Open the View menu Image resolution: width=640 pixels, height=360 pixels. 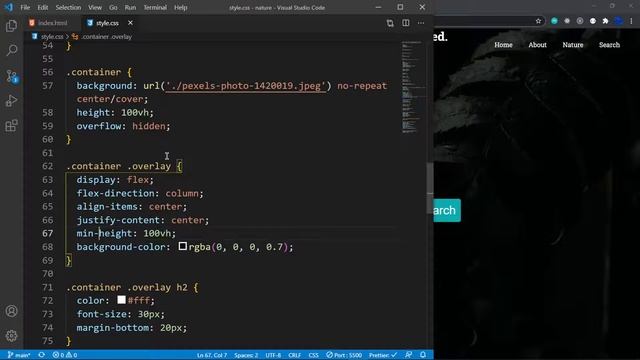pyautogui.click(x=95, y=7)
